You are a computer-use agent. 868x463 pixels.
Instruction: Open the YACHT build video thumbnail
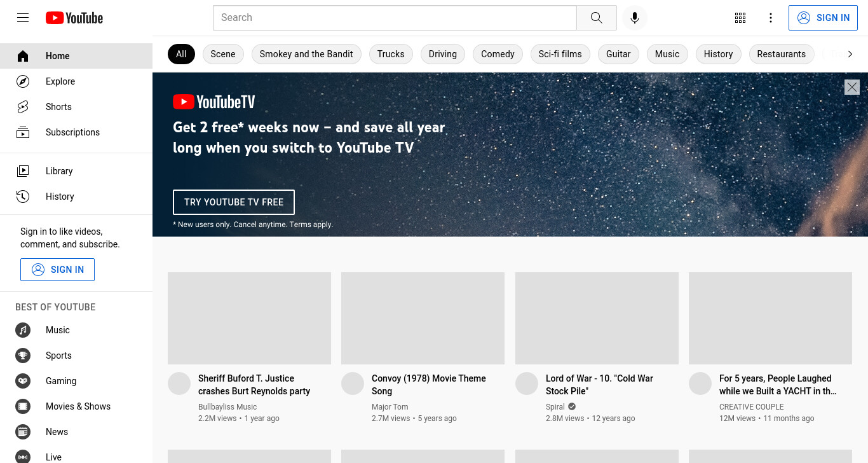click(770, 318)
